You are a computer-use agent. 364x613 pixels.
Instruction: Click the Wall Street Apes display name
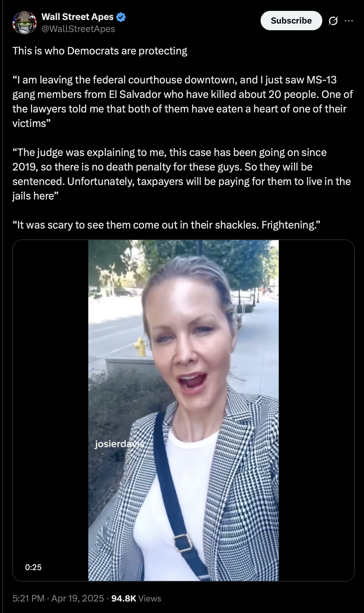tap(77, 17)
